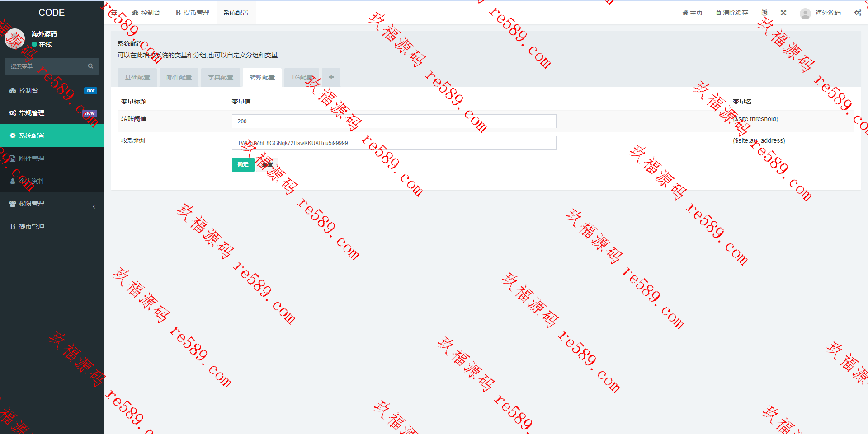Screen dimensions: 868x434
Task: Click the gear icon next to 系统配置
Action: [13, 135]
